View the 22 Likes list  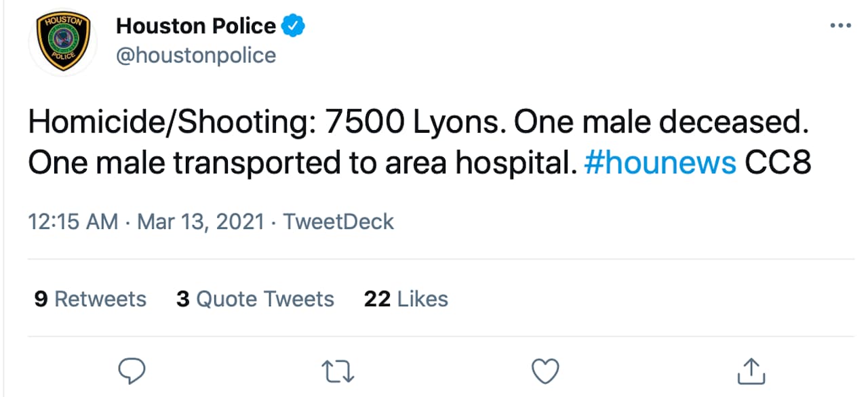pyautogui.click(x=406, y=299)
